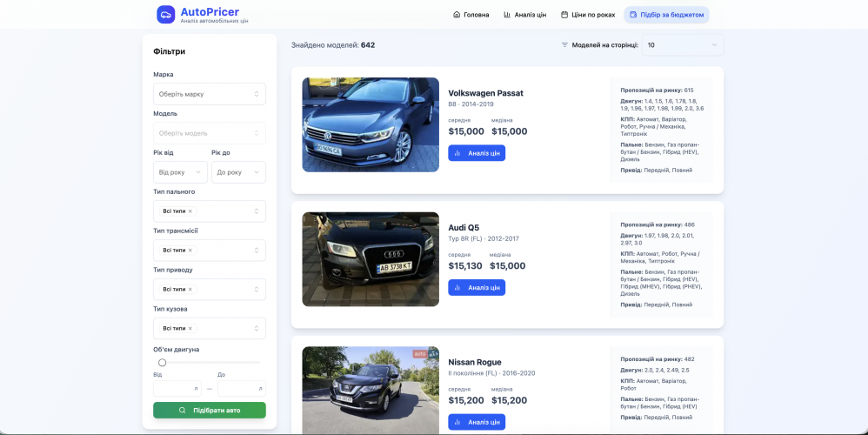Click the Об'єм двигуна slider track

210,363
